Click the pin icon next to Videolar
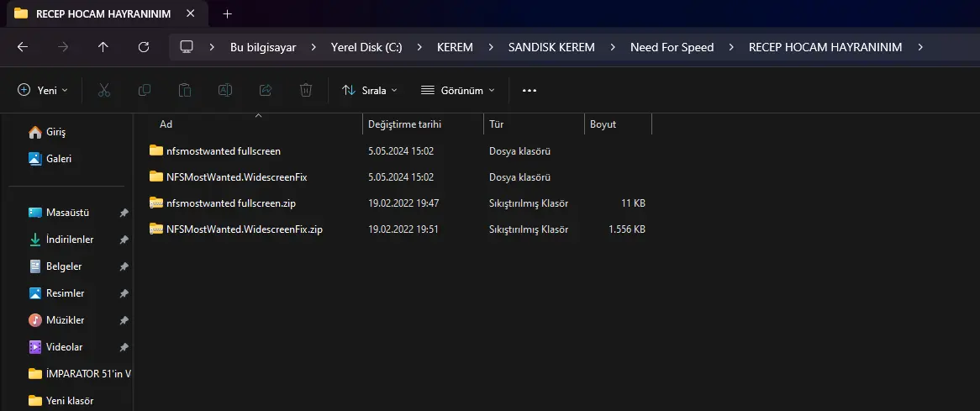The width and height of the screenshot is (980, 411). pyautogui.click(x=124, y=347)
